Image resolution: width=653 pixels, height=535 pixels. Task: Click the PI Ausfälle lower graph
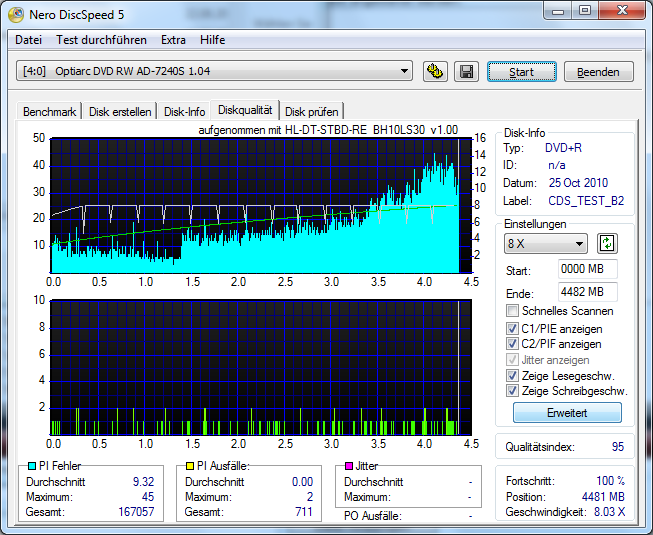pos(261,367)
